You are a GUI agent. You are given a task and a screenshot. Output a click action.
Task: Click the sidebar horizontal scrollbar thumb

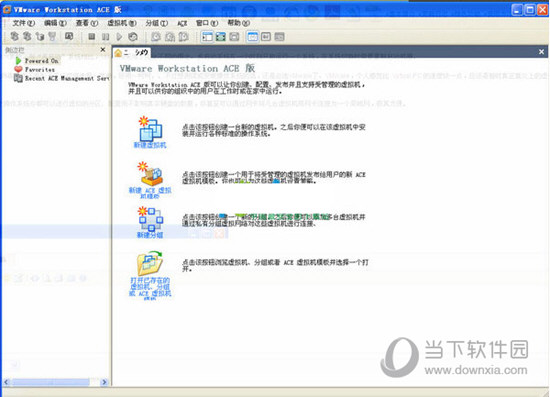51,382
